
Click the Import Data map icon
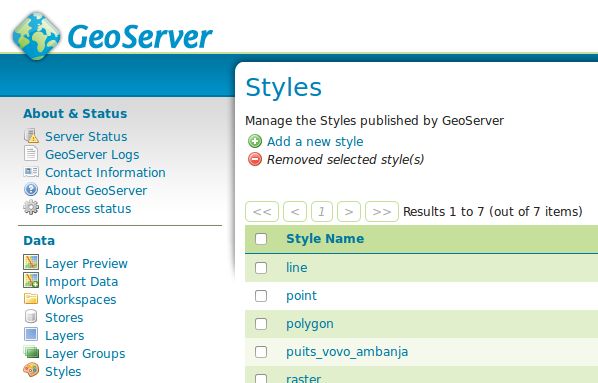pyautogui.click(x=31, y=280)
